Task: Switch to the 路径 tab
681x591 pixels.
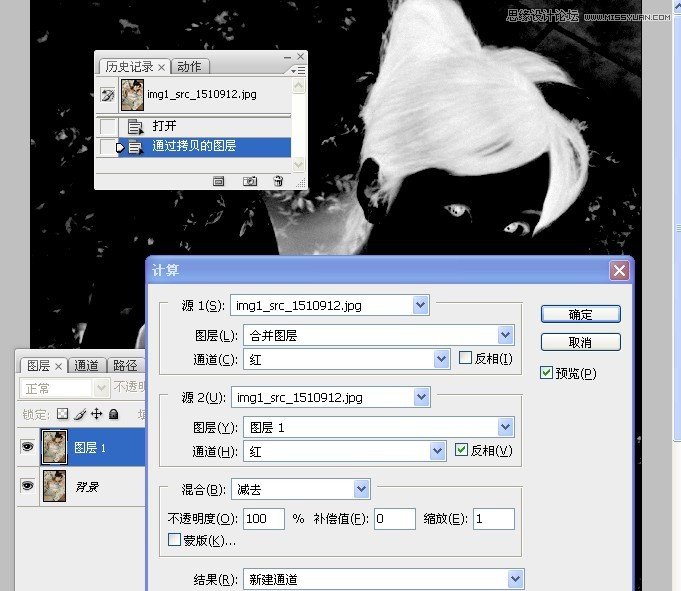Action: tap(125, 366)
